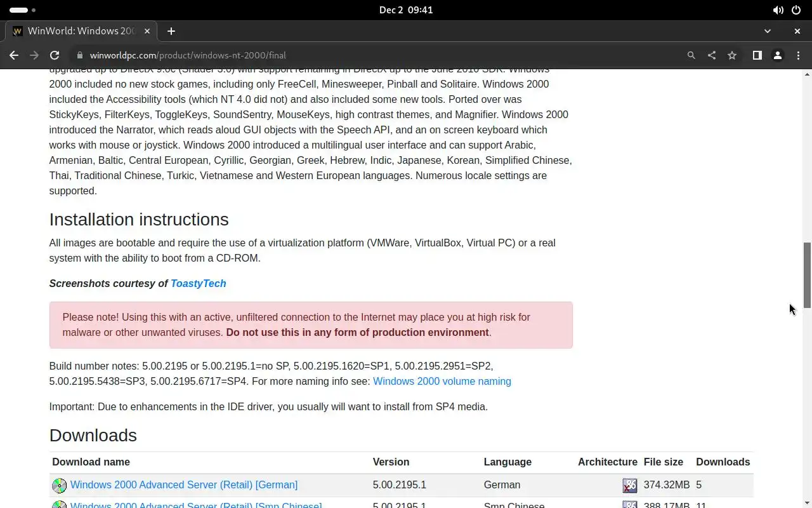Viewport: 812px width, 508px height.
Task: Open the Windows 2000 volume naming link
Action: [442, 381]
